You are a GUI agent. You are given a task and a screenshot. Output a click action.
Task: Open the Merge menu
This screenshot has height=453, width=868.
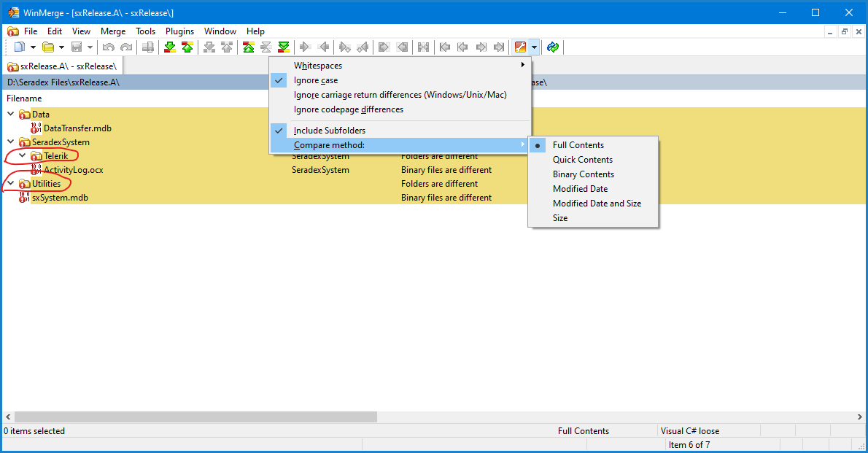pyautogui.click(x=113, y=31)
